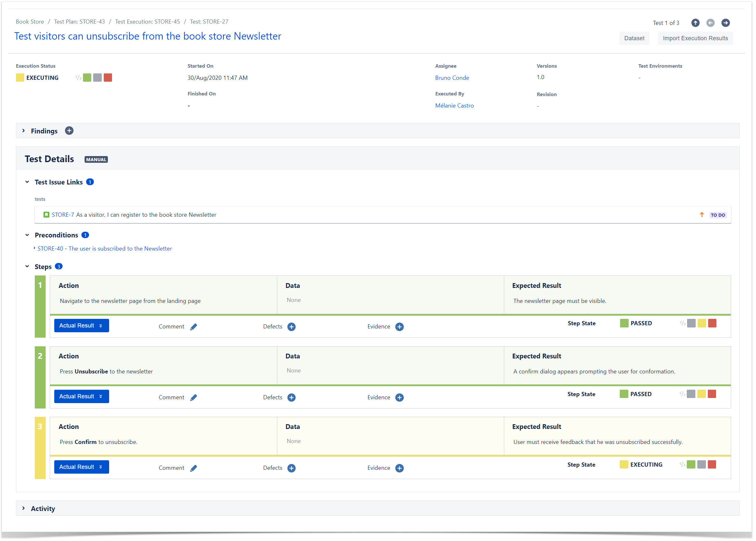Attach evidence to step 1

pos(399,327)
